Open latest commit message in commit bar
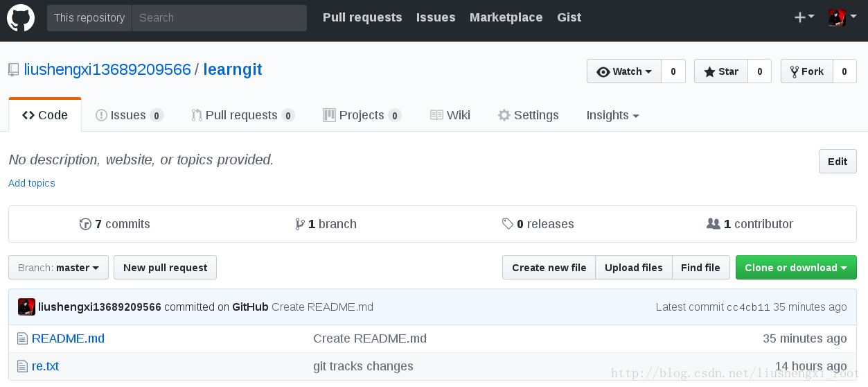Viewport: 868px width, 387px height. [322, 307]
